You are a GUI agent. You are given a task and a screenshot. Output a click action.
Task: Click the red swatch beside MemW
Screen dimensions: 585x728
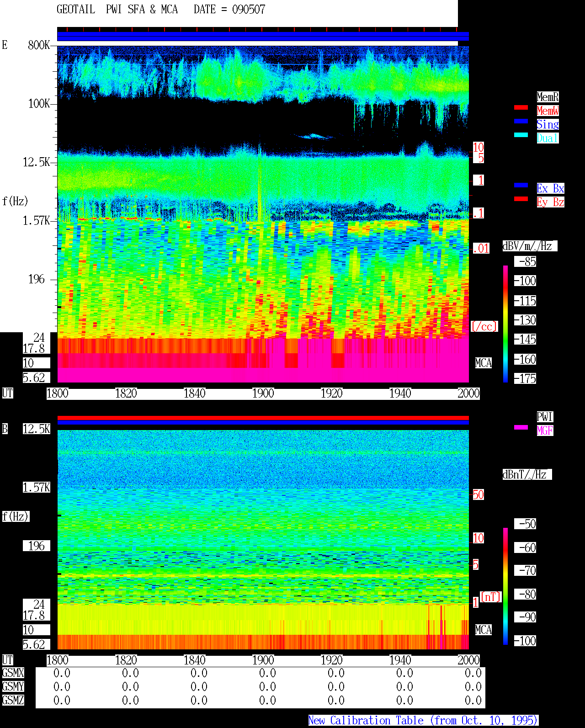[x=521, y=108]
